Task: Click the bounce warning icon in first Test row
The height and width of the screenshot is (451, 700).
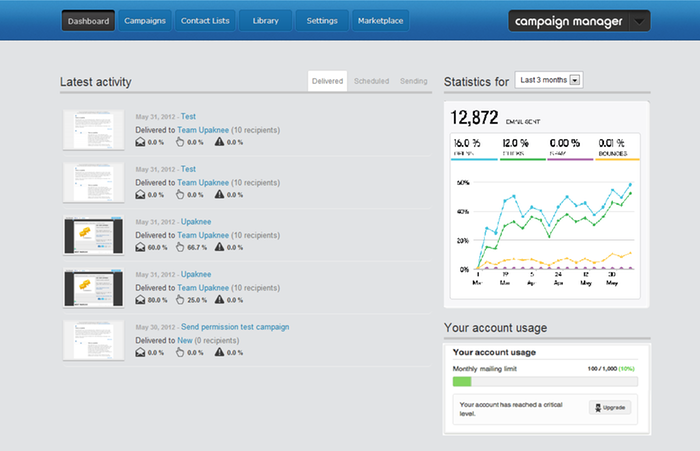Action: click(x=219, y=142)
